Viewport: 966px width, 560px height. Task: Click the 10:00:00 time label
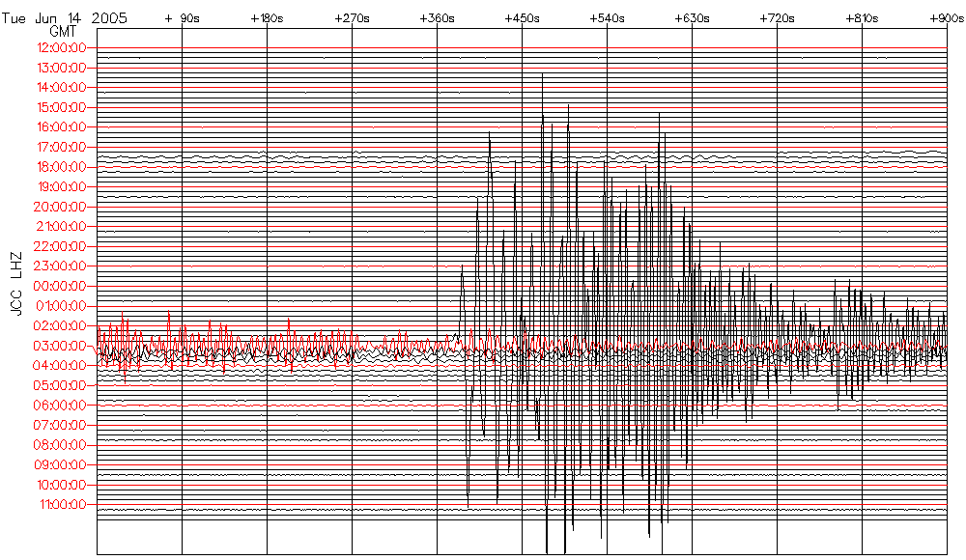coord(62,485)
